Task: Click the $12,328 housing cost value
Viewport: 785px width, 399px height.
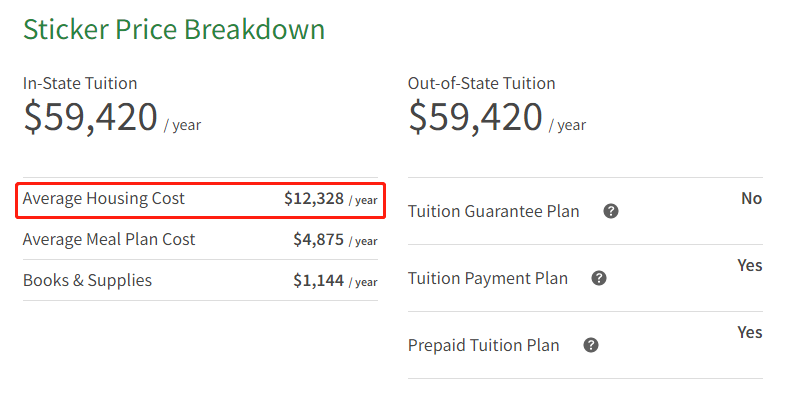Action: (x=314, y=199)
